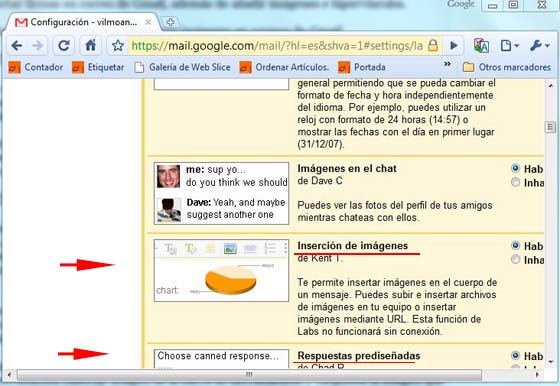Click the 'de Dave C' author text
The width and height of the screenshot is (560, 386).
coord(320,181)
